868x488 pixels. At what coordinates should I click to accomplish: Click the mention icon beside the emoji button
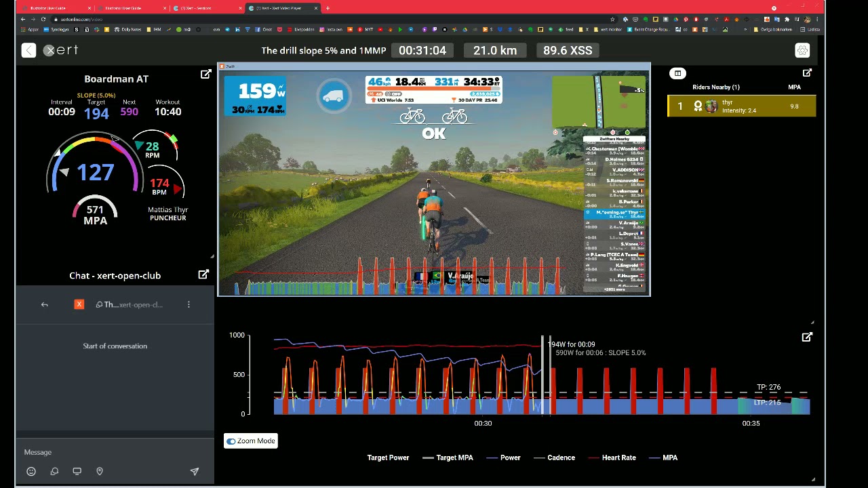[54, 471]
